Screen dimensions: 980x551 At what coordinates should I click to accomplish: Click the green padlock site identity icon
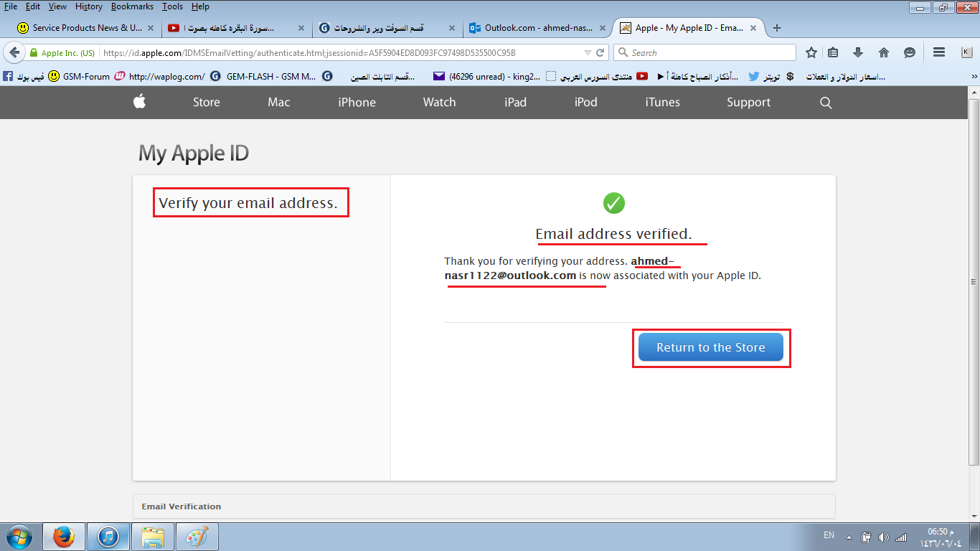[x=33, y=53]
